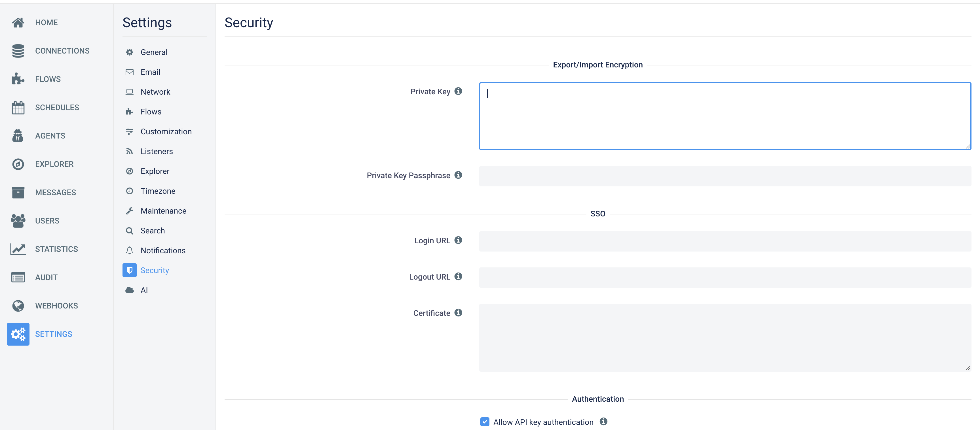This screenshot has width=980, height=430.
Task: Click the Certificate textarea resize handle
Action: (x=968, y=368)
